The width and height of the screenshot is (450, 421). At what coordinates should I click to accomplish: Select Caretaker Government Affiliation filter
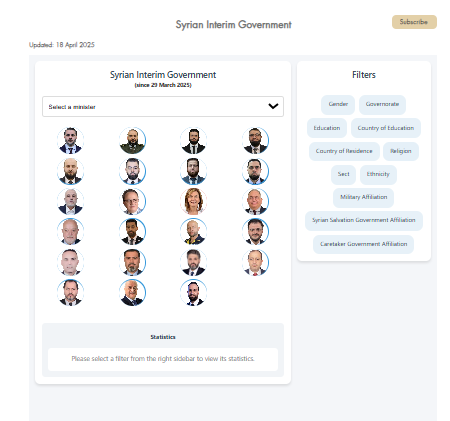pyautogui.click(x=363, y=244)
